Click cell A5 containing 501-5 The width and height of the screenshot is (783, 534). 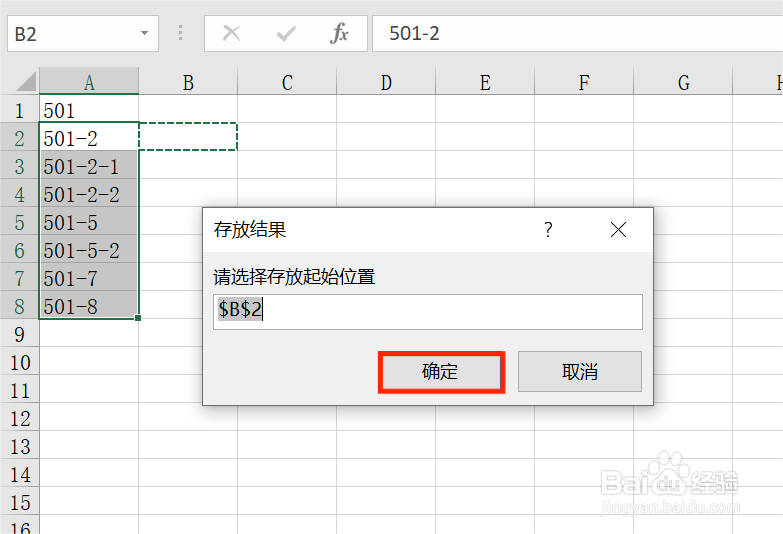pos(89,222)
